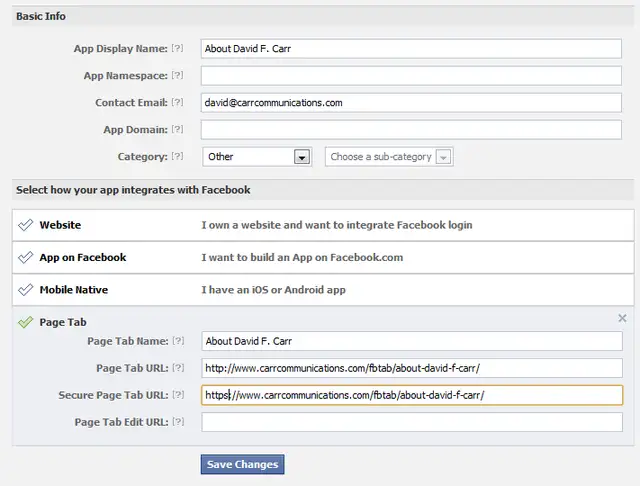Click 'I want to build an App' text
The width and height of the screenshot is (640, 486).
[x=302, y=257]
